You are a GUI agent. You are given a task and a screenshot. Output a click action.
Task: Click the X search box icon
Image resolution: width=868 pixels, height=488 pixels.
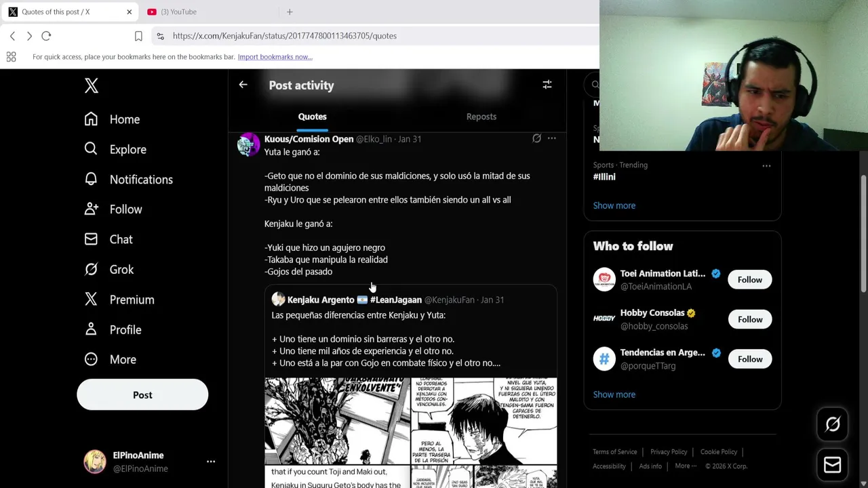[x=595, y=85]
